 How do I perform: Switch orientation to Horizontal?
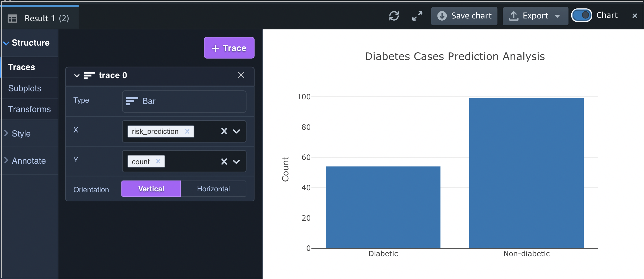[214, 189]
